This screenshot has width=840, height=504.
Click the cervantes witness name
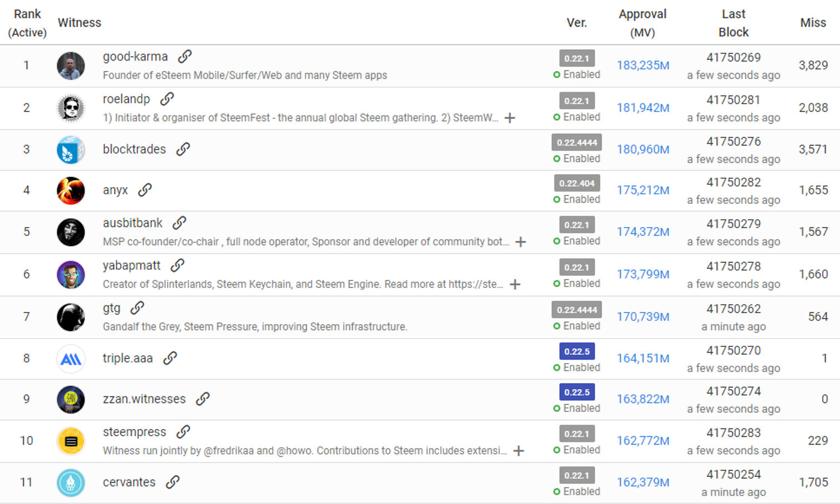point(129,482)
